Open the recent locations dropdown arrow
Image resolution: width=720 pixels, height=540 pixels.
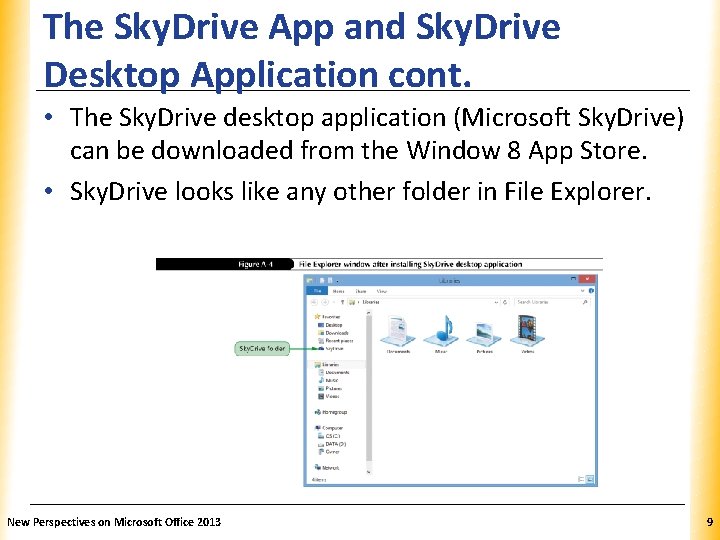(x=334, y=302)
